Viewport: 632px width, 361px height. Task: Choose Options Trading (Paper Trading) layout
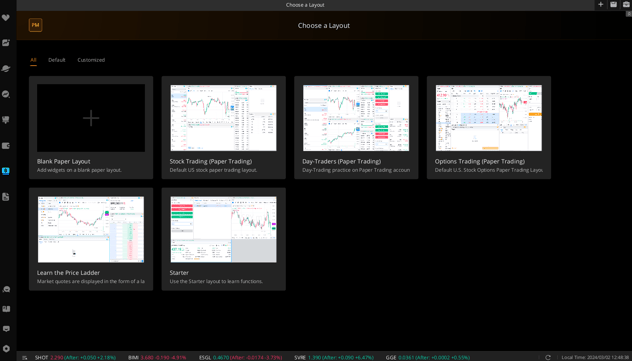tap(489, 127)
